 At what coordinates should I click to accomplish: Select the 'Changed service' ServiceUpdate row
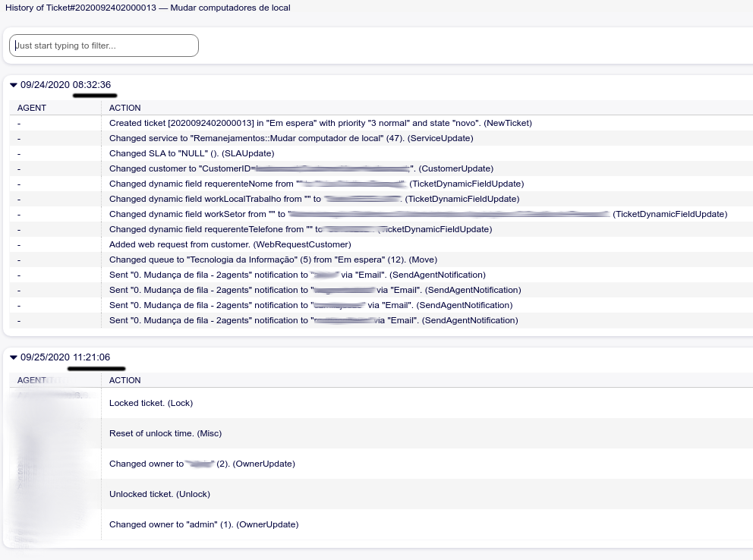tap(291, 138)
